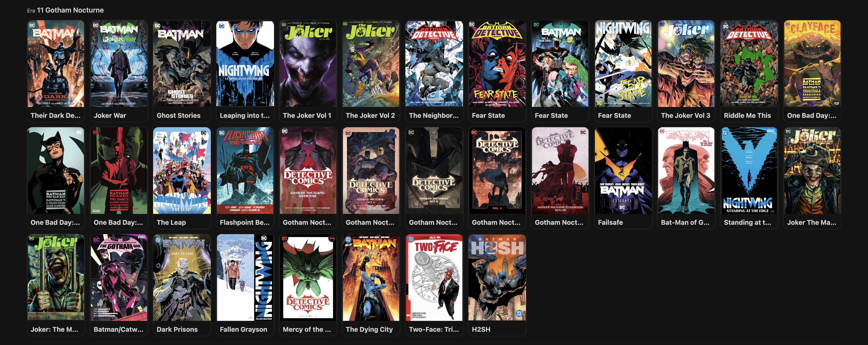Open the 'The Leap' title link
868x345 pixels.
[171, 223]
